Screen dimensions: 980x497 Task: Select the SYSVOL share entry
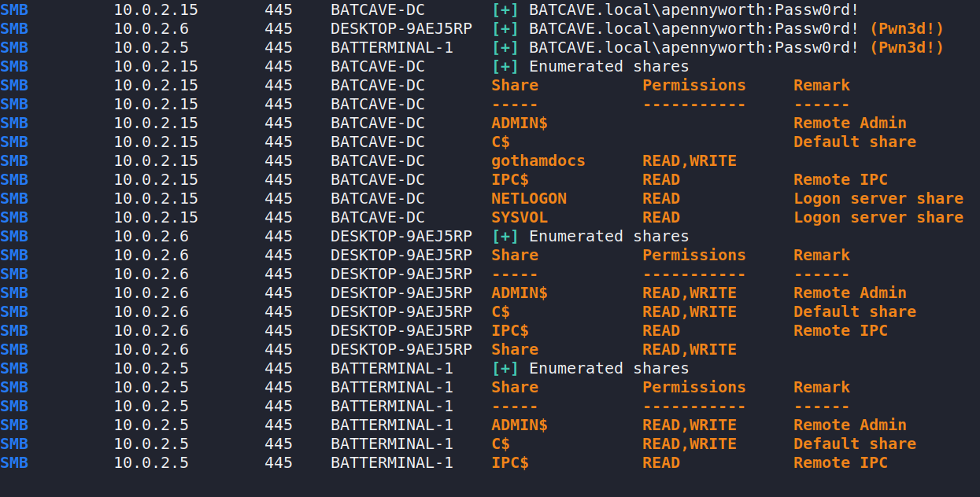[x=519, y=217]
